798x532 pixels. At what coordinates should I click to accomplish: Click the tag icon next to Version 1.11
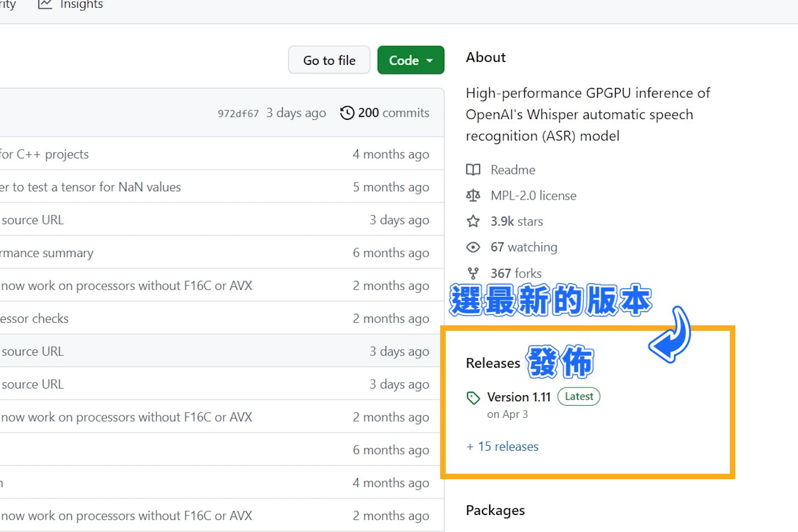(473, 398)
